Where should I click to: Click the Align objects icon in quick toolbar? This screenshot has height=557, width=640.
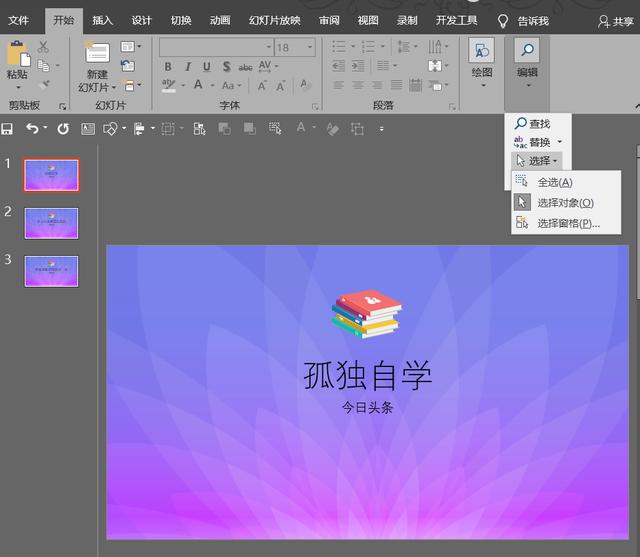[139, 129]
